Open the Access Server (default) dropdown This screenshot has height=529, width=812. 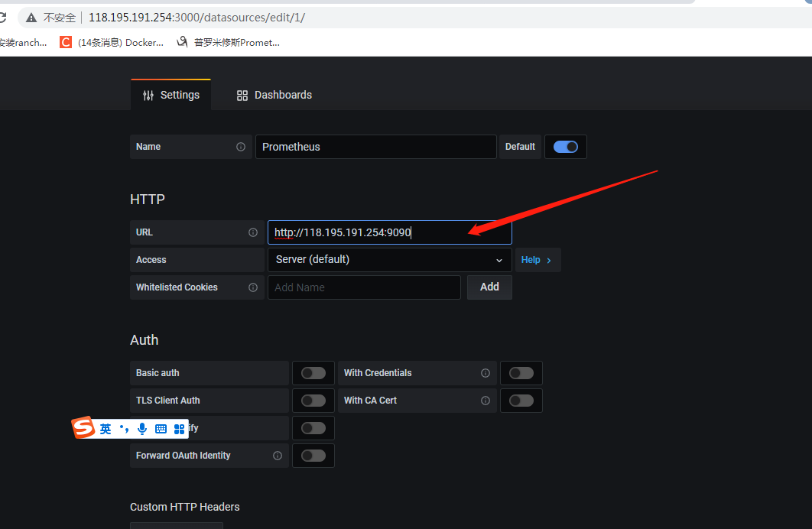[389, 260]
